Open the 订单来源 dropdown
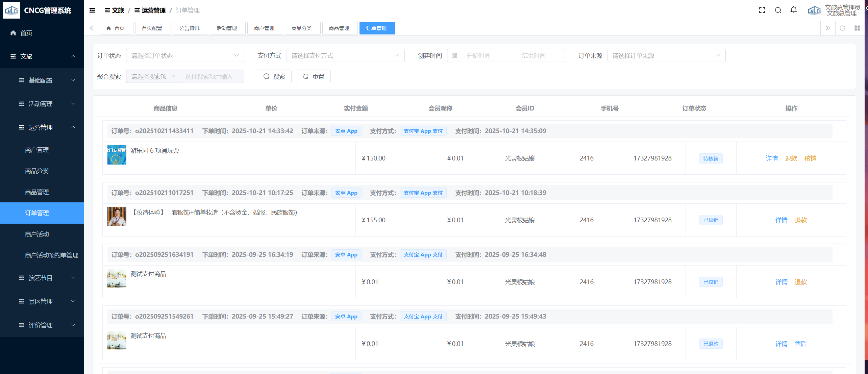Image resolution: width=868 pixels, height=374 pixels. 666,56
